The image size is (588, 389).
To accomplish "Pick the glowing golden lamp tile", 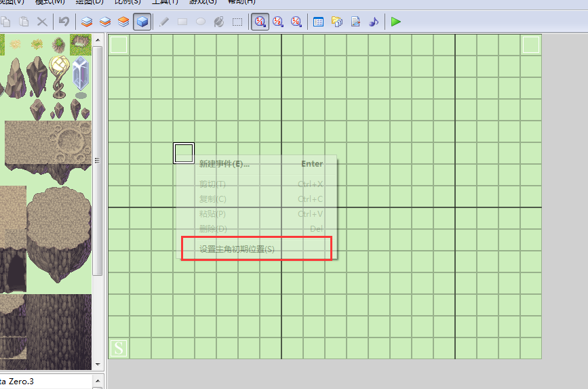I will 59,77.
